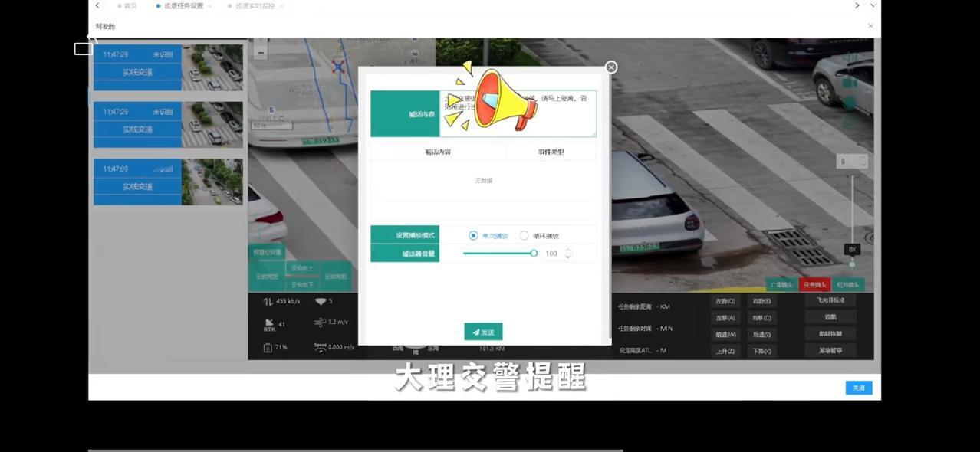Image resolution: width=980 pixels, height=452 pixels.
Task: Click the data rate up-down arrows icon
Action: pyautogui.click(x=268, y=302)
